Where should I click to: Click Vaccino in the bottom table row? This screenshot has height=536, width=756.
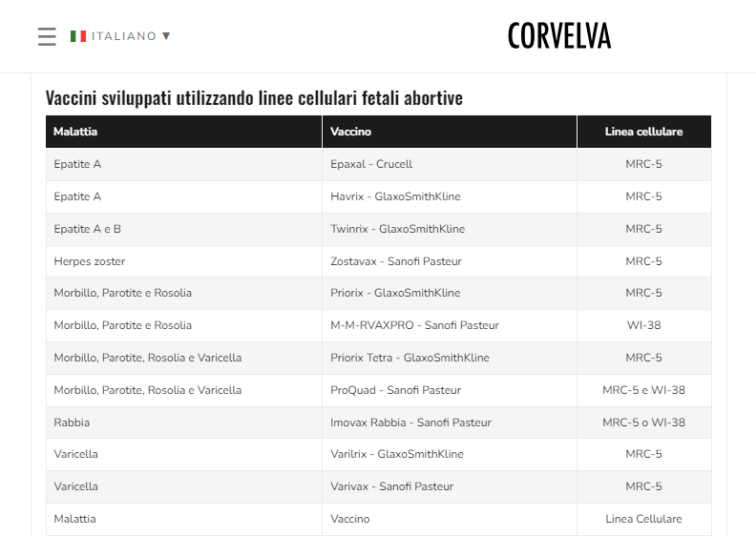[450, 519]
